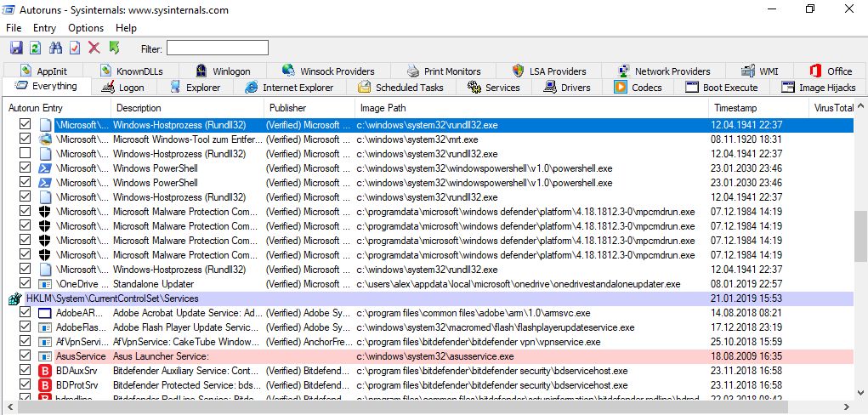Click the Save floppy disk toolbar icon
The image size is (868, 415).
coord(16,48)
